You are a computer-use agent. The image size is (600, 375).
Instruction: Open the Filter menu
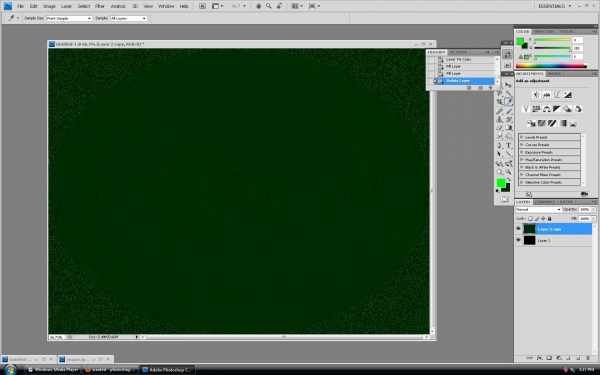(100, 6)
